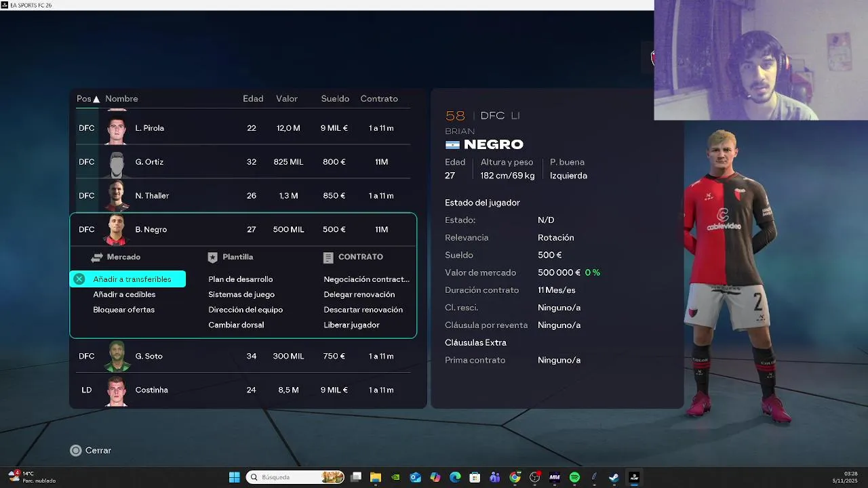
Task: Click N. Thaller name text
Action: pyautogui.click(x=152, y=196)
